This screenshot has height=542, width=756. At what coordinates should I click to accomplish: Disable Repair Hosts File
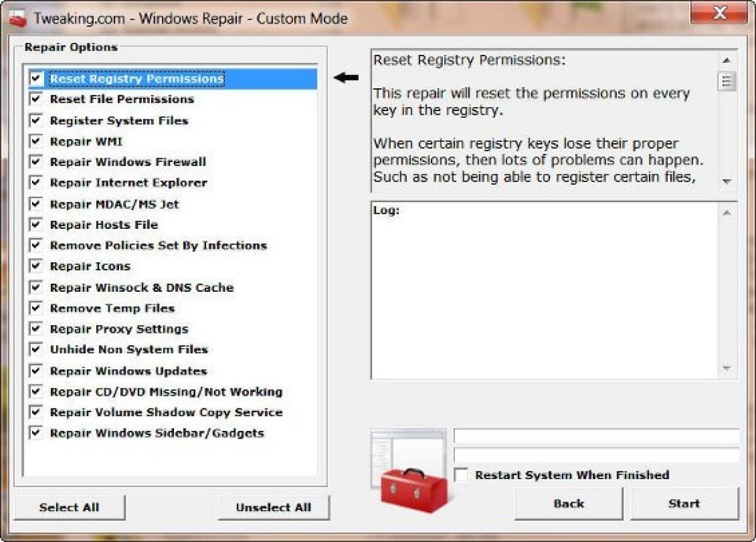click(x=37, y=224)
